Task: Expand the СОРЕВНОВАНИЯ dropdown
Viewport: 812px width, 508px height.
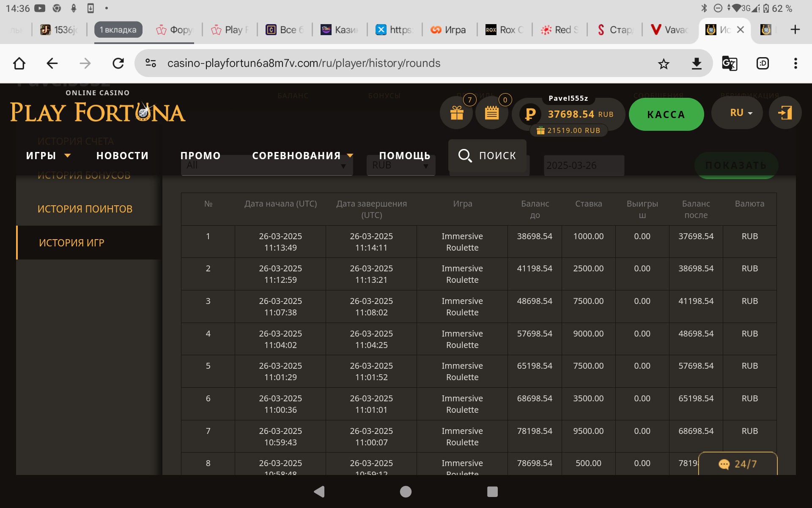Action: tap(302, 156)
